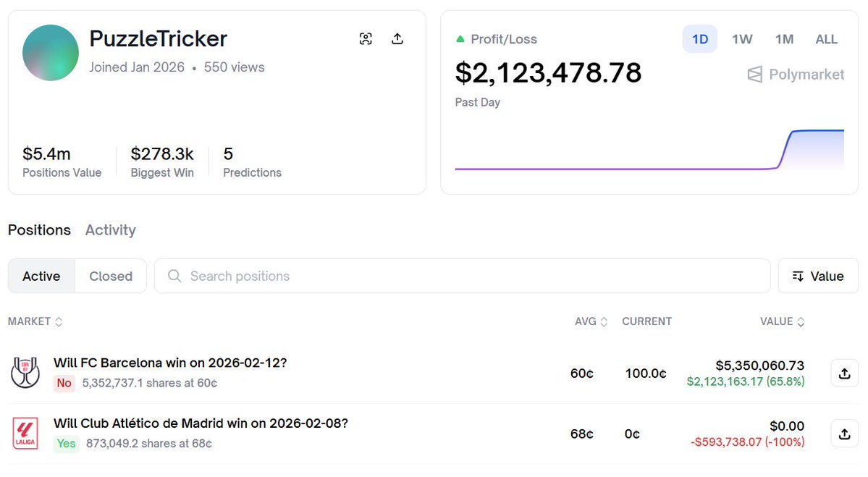The width and height of the screenshot is (868, 477).
Task: Sort positions by MARKET column
Action: click(35, 321)
